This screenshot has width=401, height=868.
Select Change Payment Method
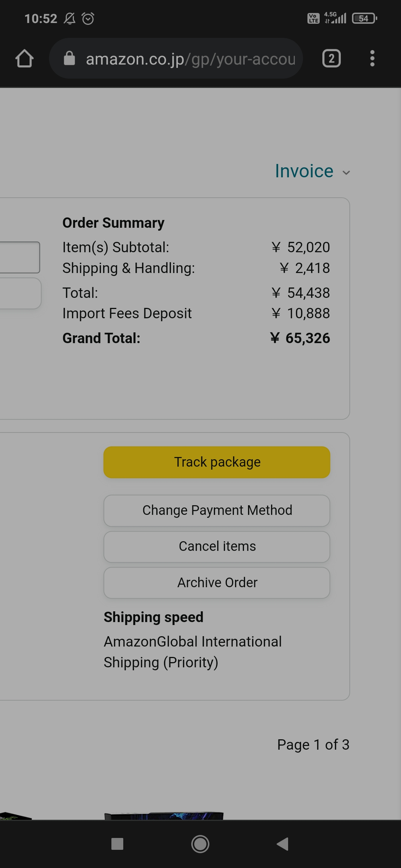217,510
